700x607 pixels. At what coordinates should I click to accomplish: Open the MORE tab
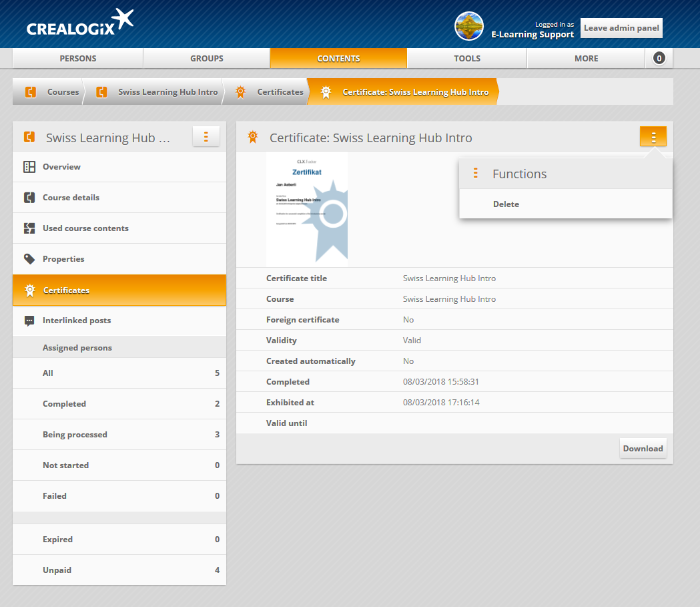click(x=586, y=59)
